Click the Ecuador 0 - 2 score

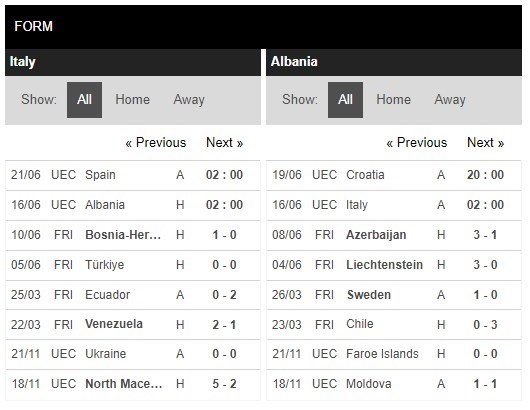point(224,295)
